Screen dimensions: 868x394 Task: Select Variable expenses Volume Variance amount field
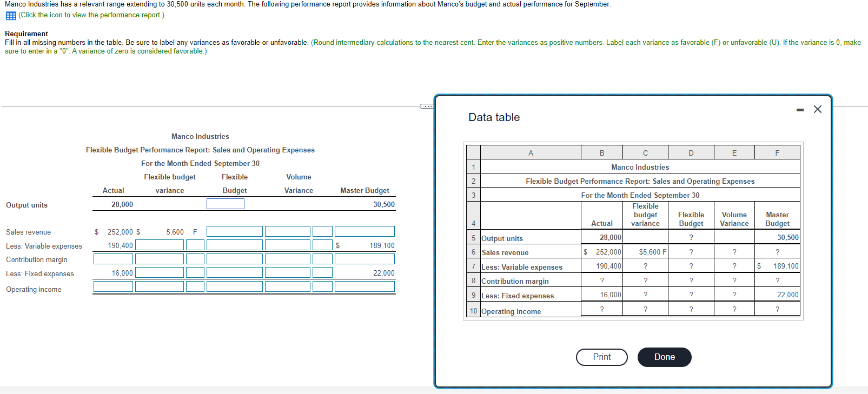coord(288,245)
